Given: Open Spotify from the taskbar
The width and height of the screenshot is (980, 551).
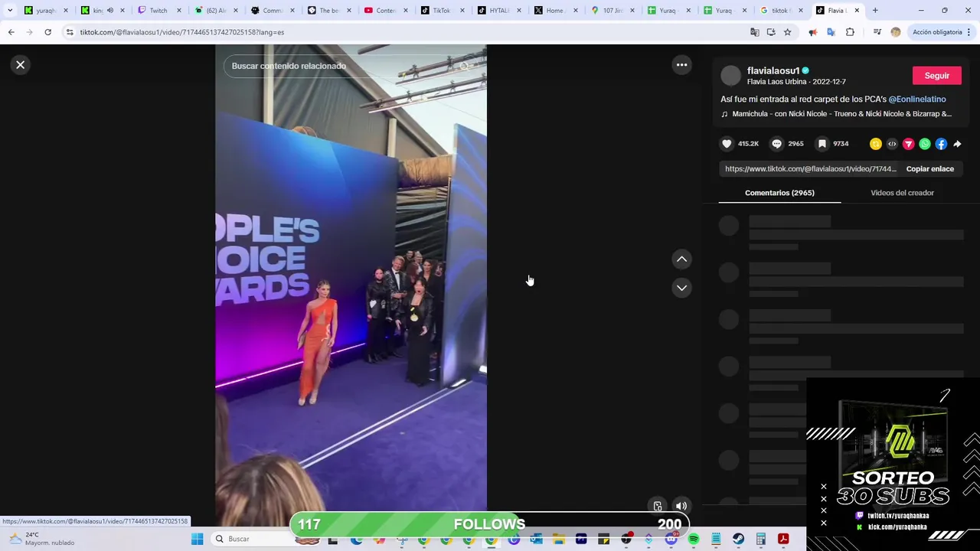Looking at the screenshot, I should [x=694, y=539].
